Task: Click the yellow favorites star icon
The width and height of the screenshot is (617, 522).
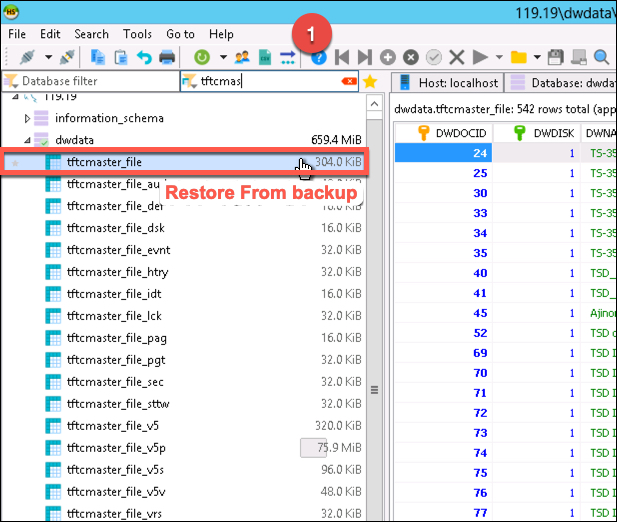Action: [370, 82]
